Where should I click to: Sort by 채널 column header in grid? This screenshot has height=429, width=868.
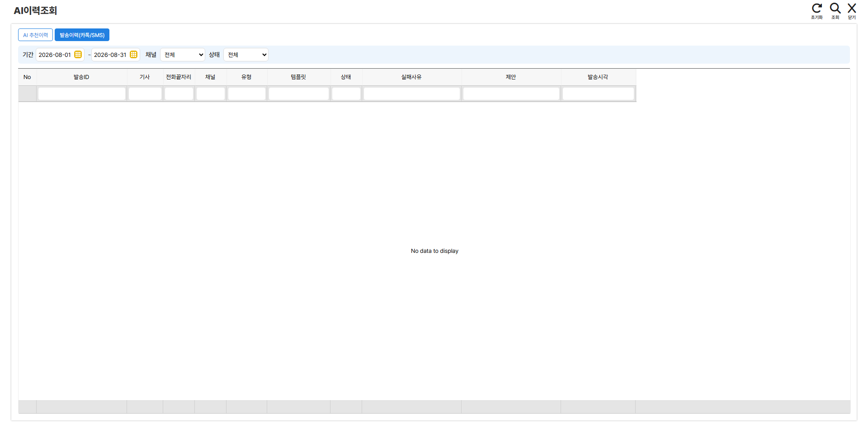point(210,77)
